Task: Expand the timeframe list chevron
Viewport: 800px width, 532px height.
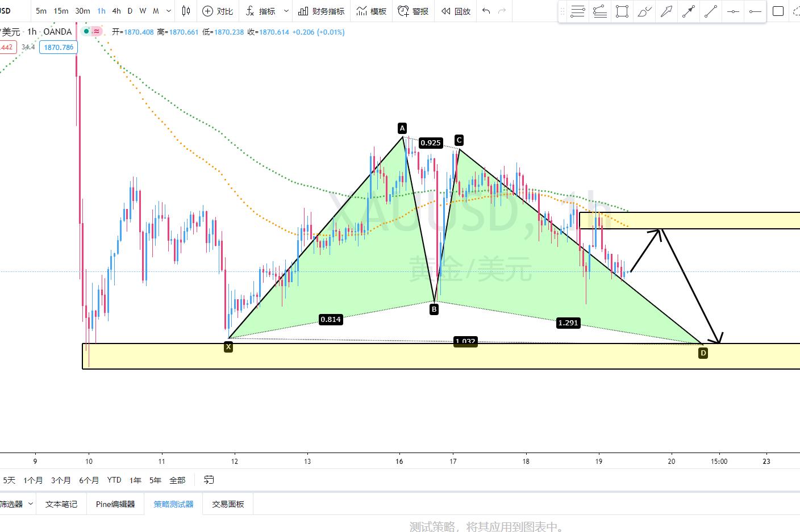Action: point(169,11)
